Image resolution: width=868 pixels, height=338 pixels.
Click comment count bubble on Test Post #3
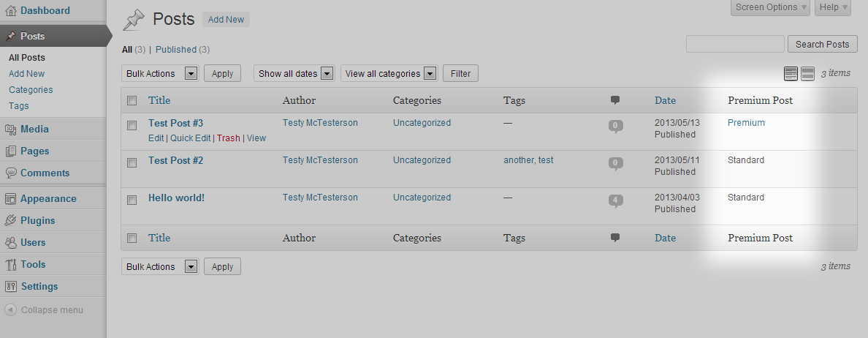click(616, 127)
